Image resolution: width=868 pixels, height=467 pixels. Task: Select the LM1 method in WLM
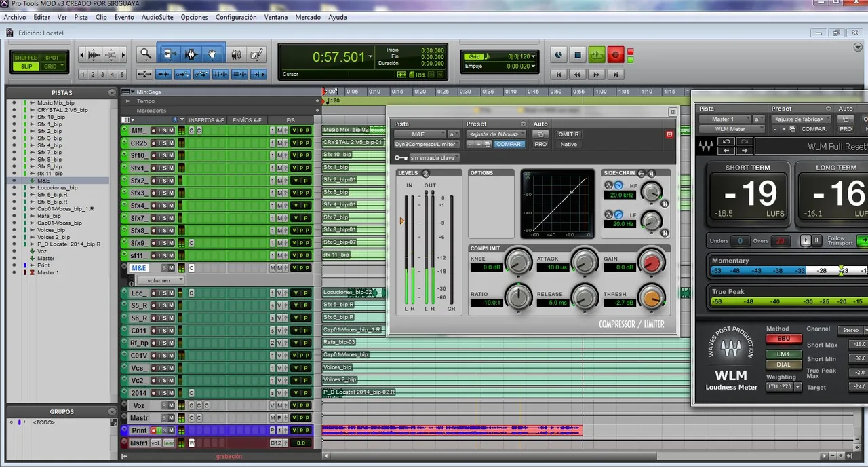(x=783, y=354)
